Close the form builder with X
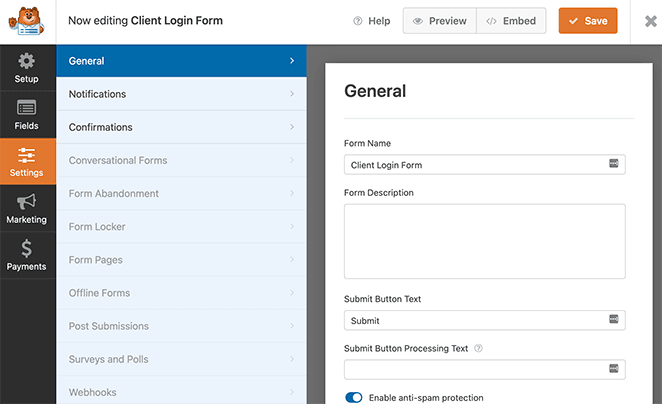Screen dimensions: 662x404 tap(638, 21)
